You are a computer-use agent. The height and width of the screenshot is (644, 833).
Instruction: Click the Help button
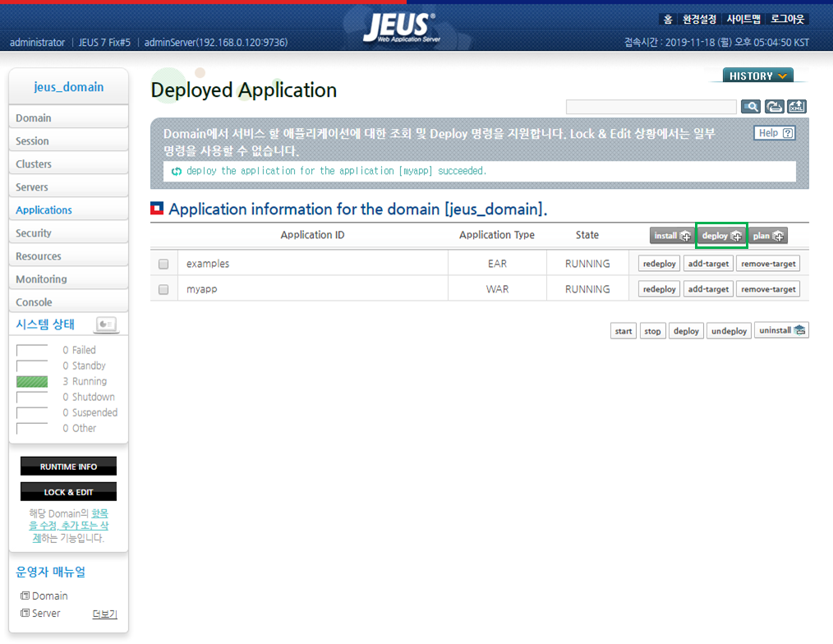pyautogui.click(x=775, y=133)
